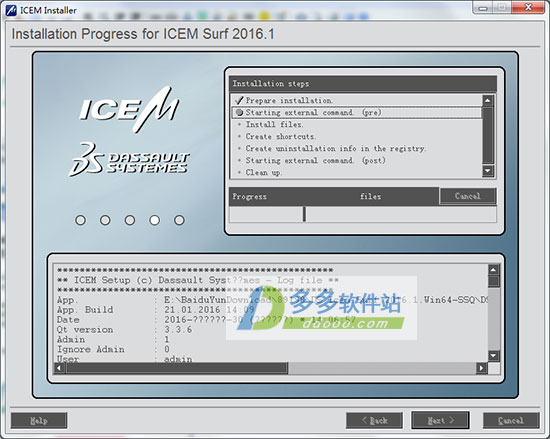Click the 'Qt version' log line
This screenshot has width=550, height=439.
125,330
